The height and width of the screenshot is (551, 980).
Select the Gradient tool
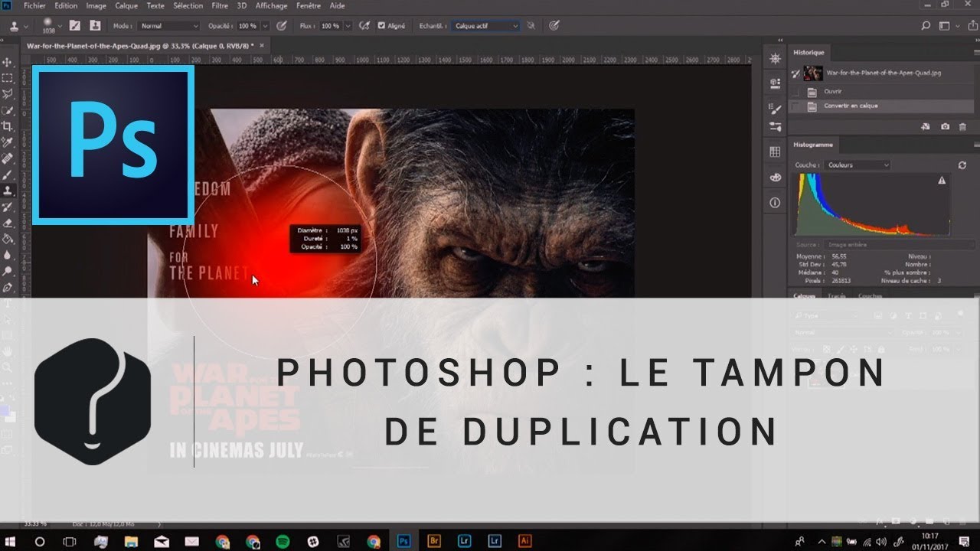(x=8, y=239)
